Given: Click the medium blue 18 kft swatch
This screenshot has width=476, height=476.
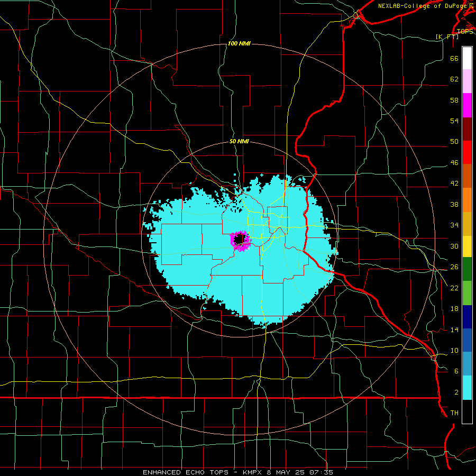Looking at the screenshot, I should [x=467, y=340].
